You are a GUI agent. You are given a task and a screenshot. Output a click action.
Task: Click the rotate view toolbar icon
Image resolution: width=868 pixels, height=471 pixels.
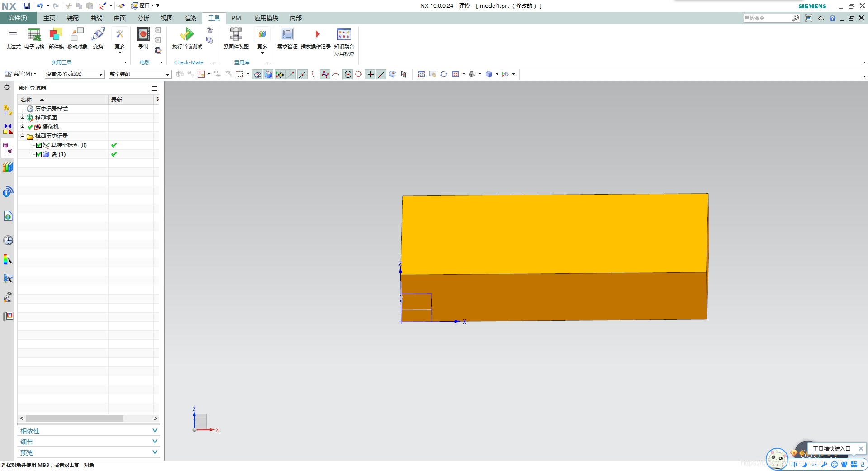pyautogui.click(x=444, y=74)
